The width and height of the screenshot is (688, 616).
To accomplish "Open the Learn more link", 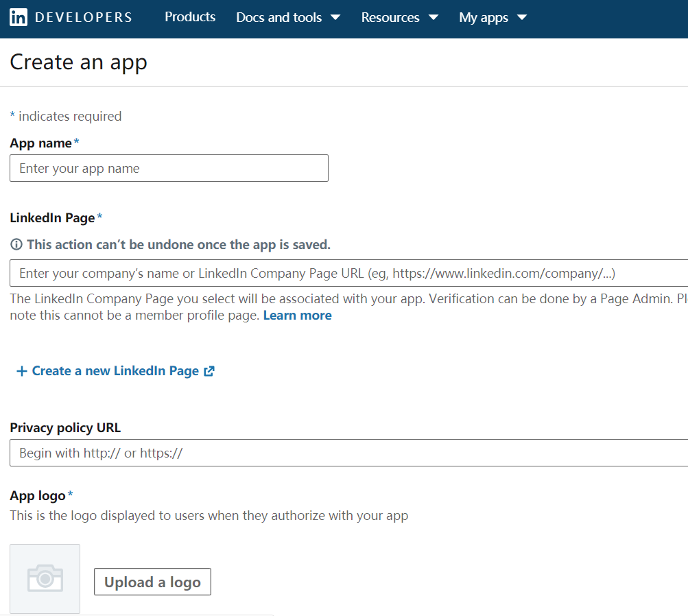I will pyautogui.click(x=297, y=316).
